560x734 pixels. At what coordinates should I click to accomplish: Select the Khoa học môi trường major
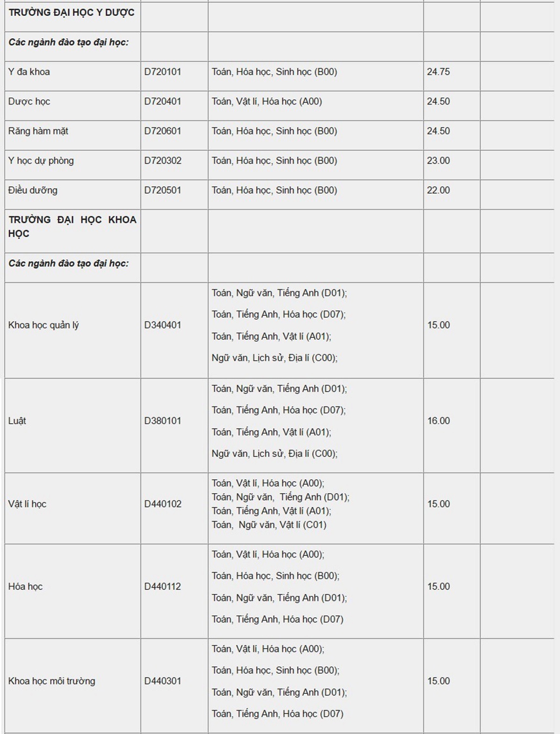pos(51,681)
